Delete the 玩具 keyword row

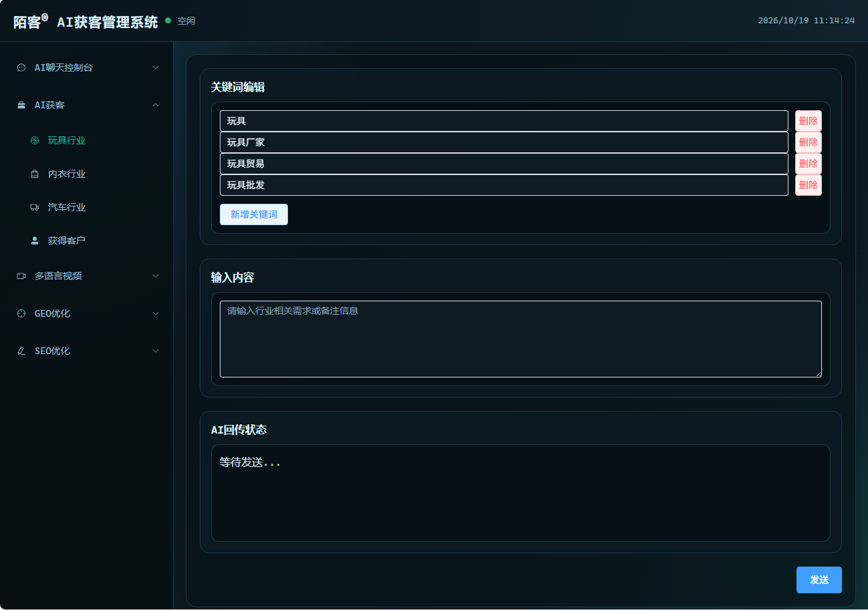809,121
